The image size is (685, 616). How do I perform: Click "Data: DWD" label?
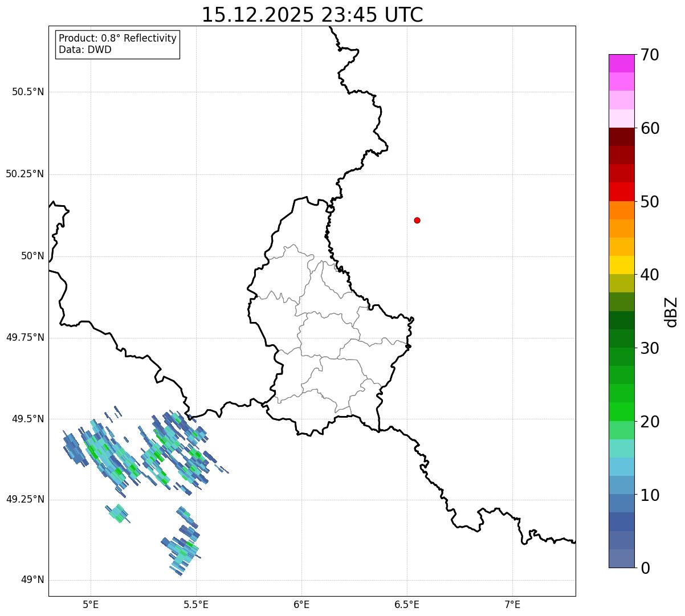point(85,50)
